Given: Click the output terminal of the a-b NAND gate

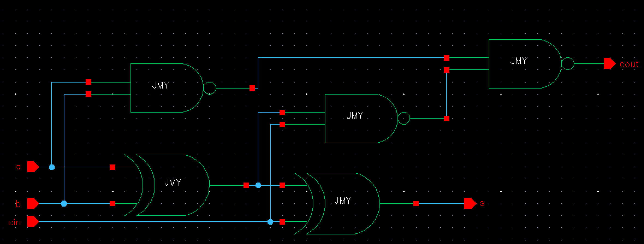Looking at the screenshot, I should click(252, 88).
